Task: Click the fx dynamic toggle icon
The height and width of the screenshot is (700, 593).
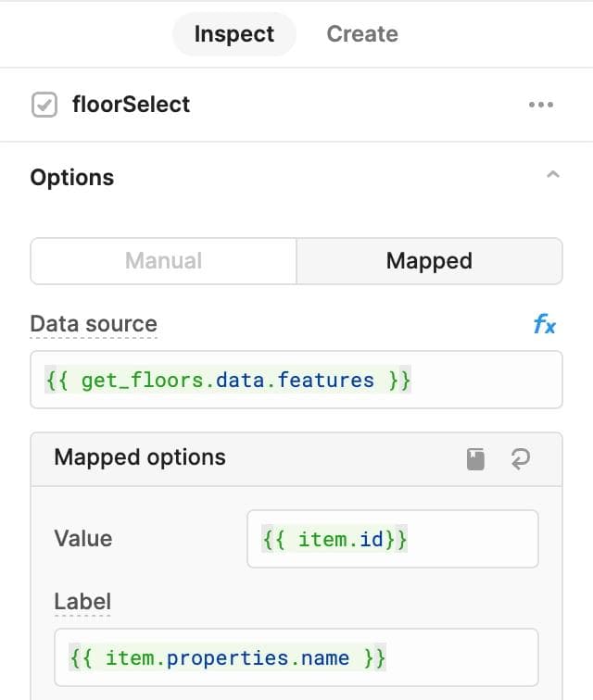Action: 544,324
